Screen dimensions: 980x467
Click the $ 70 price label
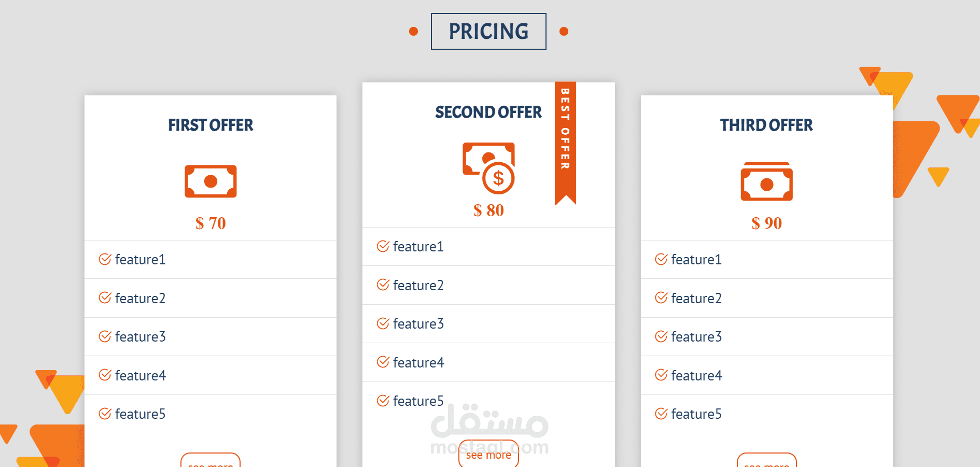coord(211,223)
